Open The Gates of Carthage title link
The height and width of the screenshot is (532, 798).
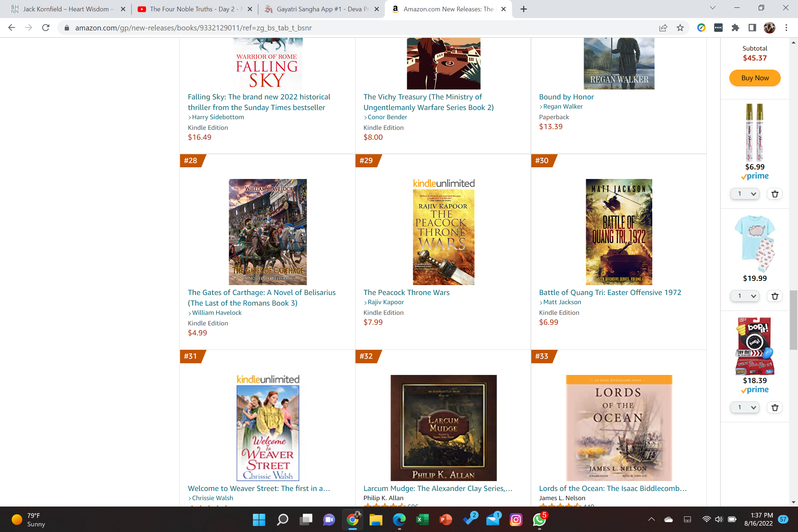261,298
